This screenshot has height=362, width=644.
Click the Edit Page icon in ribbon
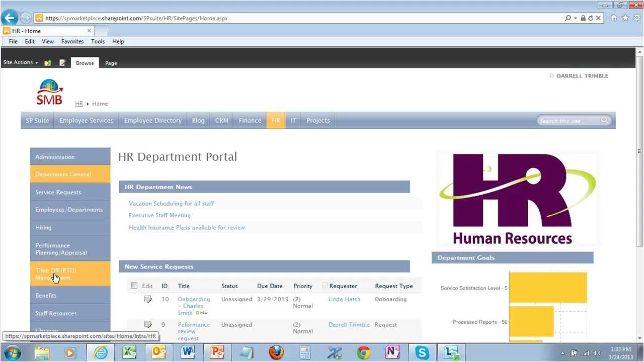point(62,63)
